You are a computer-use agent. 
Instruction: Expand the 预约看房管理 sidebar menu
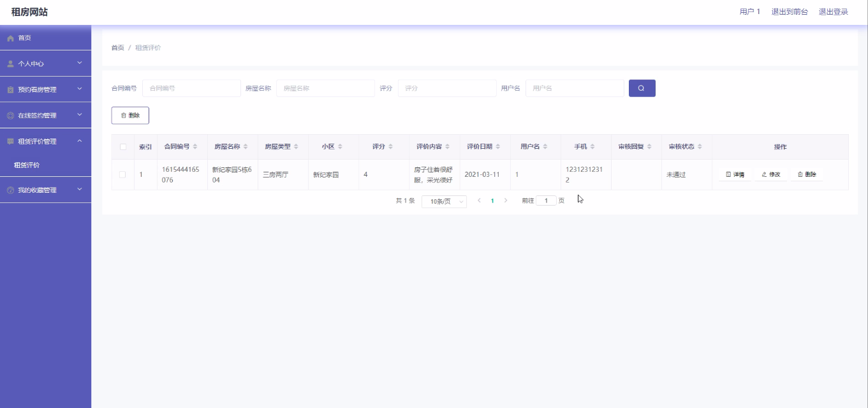coord(45,89)
